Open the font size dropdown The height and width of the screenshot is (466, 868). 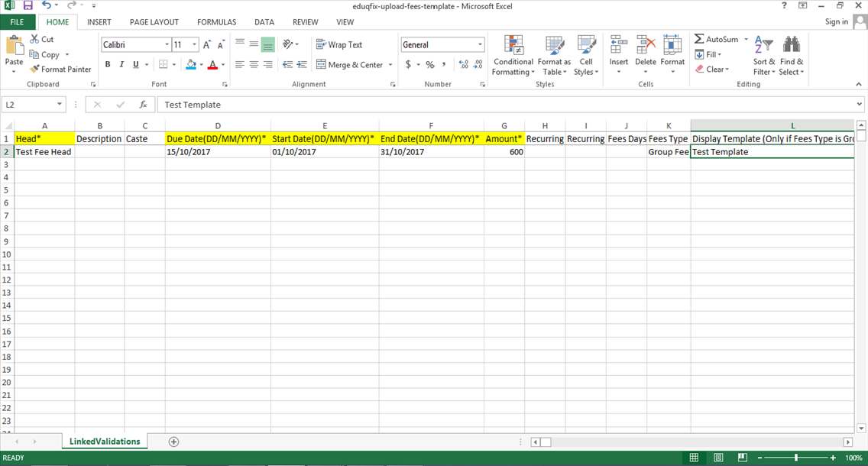pyautogui.click(x=194, y=45)
